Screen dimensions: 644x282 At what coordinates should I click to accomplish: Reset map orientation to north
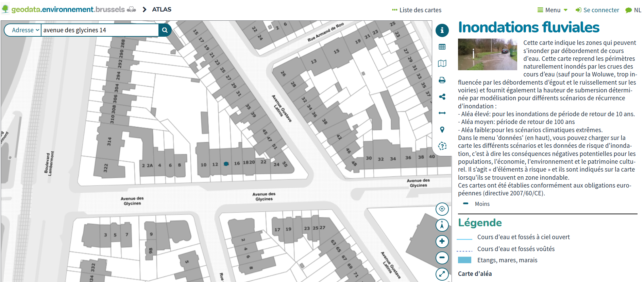tap(442, 225)
